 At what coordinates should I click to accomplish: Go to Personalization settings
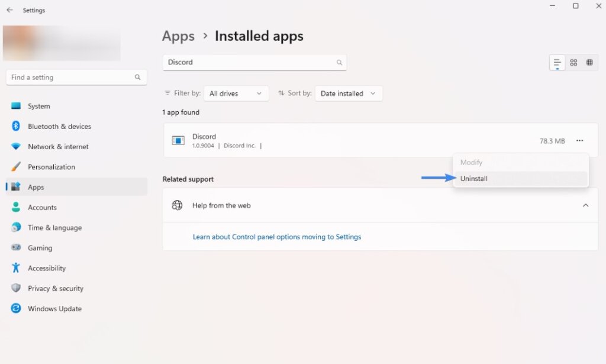coord(76,167)
